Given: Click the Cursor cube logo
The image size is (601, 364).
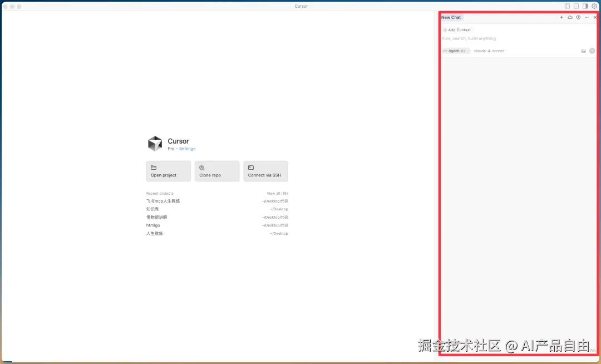Looking at the screenshot, I should (x=155, y=144).
